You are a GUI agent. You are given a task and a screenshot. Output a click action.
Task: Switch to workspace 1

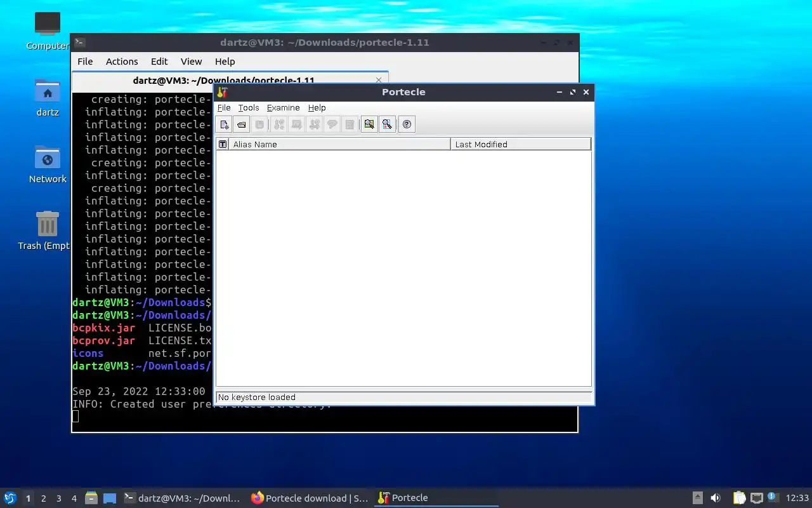point(28,498)
